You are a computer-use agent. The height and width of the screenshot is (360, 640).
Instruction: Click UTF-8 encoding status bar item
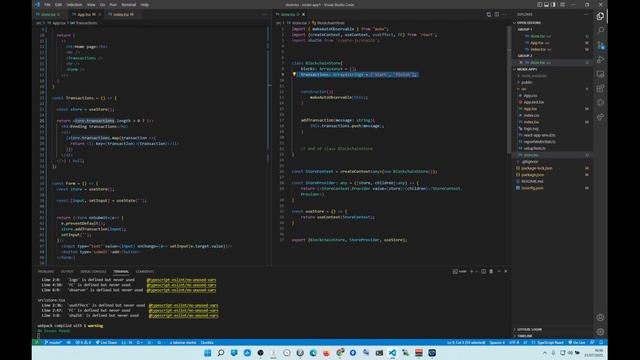513,342
